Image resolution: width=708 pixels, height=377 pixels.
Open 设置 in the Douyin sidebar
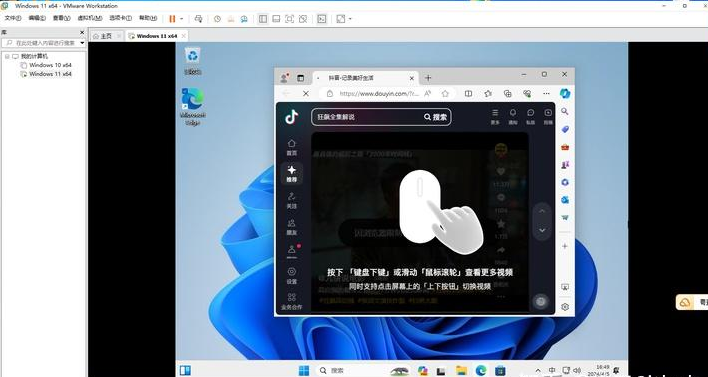pos(292,275)
